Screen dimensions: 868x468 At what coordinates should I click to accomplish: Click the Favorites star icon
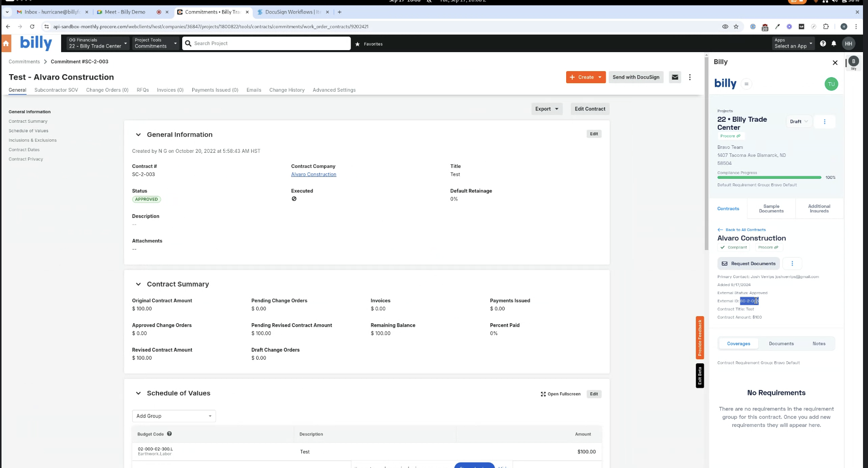click(x=357, y=44)
